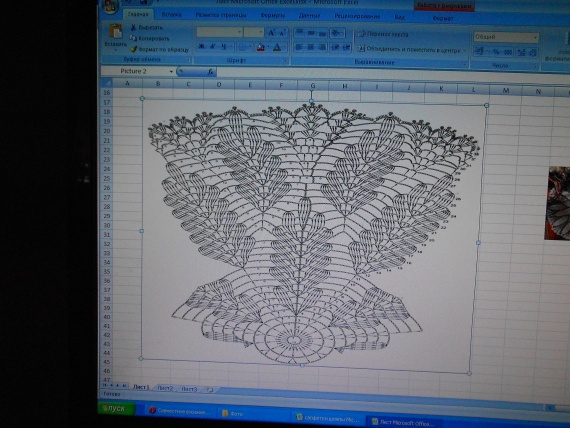This screenshot has width=570, height=428.
Task: Click the insert function fx icon
Action: coord(210,72)
